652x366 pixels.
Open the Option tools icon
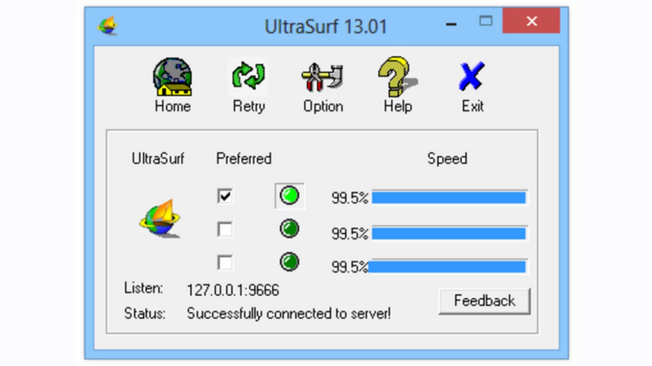click(x=323, y=77)
